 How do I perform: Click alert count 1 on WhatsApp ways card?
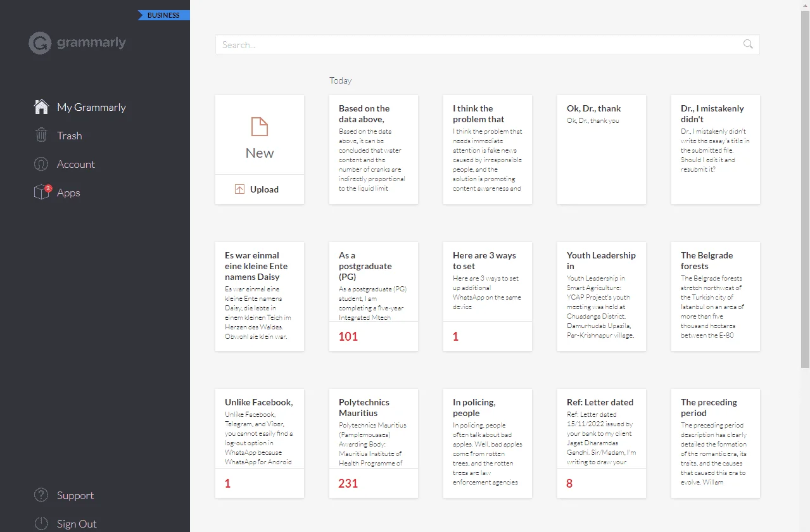tap(455, 336)
